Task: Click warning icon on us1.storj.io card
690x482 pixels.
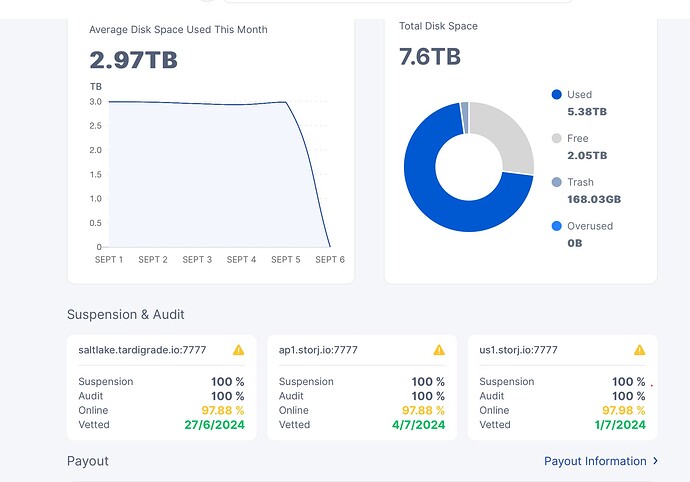Action: pos(639,350)
